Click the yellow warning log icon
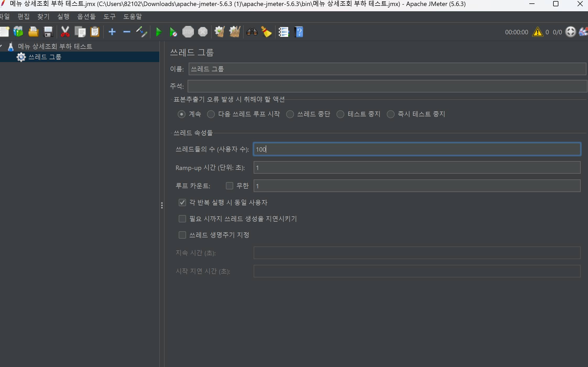 pyautogui.click(x=537, y=32)
